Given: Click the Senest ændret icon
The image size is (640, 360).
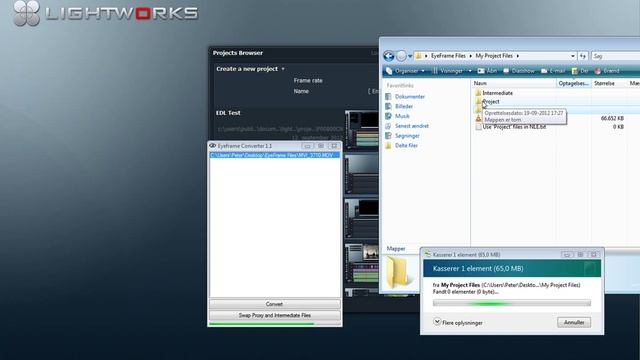Looking at the screenshot, I should pos(388,126).
